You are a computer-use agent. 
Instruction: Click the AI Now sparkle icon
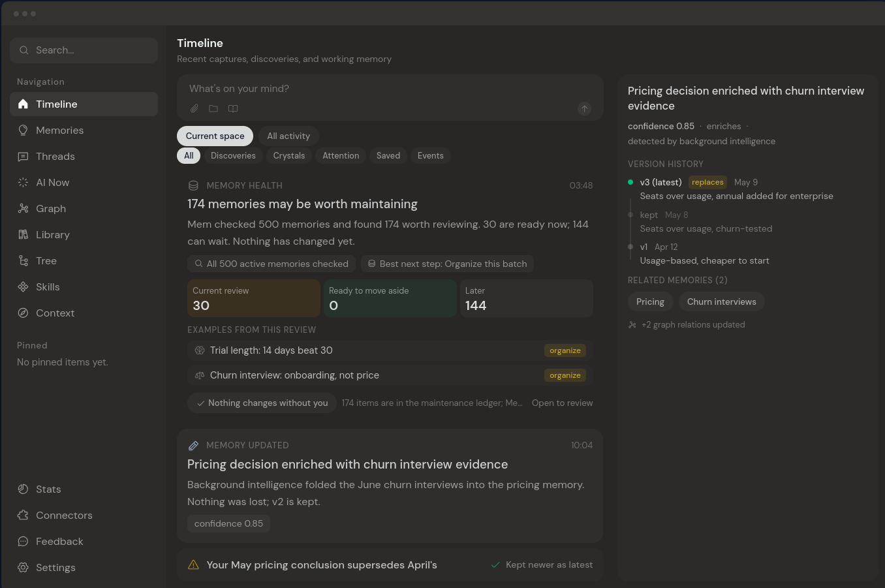(23, 182)
